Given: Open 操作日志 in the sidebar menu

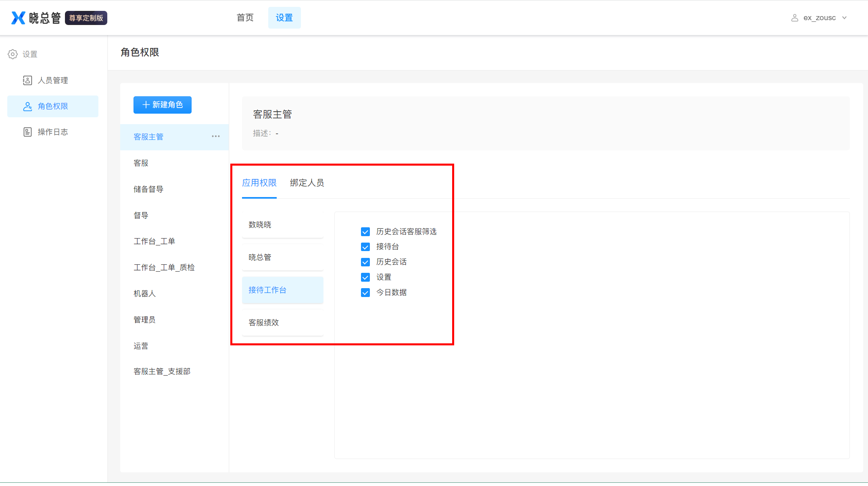Looking at the screenshot, I should pos(53,132).
